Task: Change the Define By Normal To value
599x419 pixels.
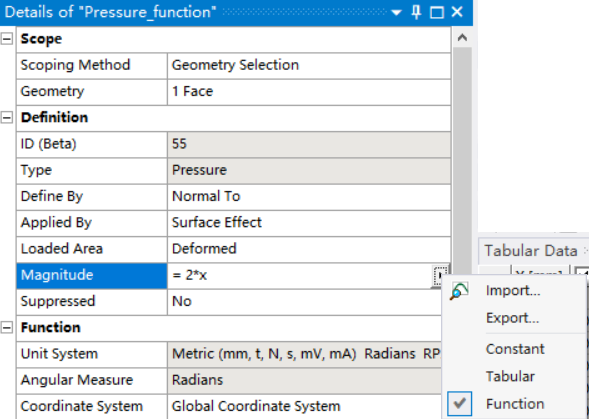Action: (x=309, y=197)
